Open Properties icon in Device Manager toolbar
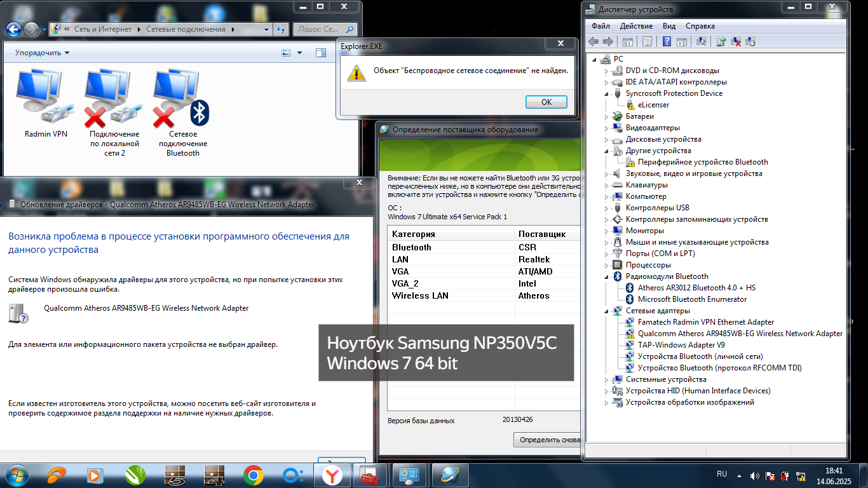The width and height of the screenshot is (868, 488). tap(647, 41)
